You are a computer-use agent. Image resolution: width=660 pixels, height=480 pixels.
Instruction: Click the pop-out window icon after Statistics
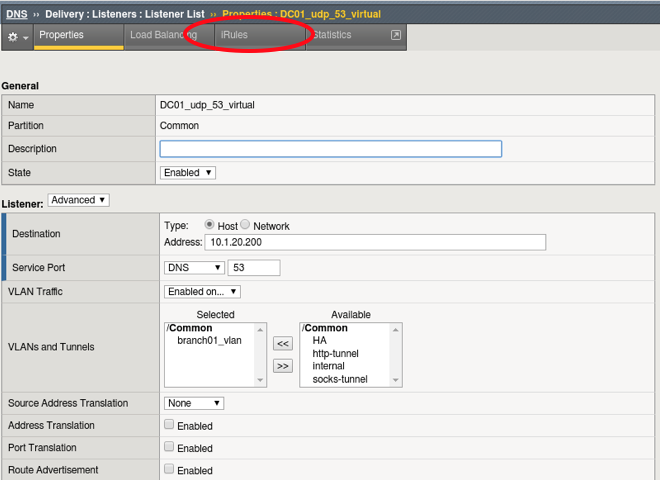396,35
